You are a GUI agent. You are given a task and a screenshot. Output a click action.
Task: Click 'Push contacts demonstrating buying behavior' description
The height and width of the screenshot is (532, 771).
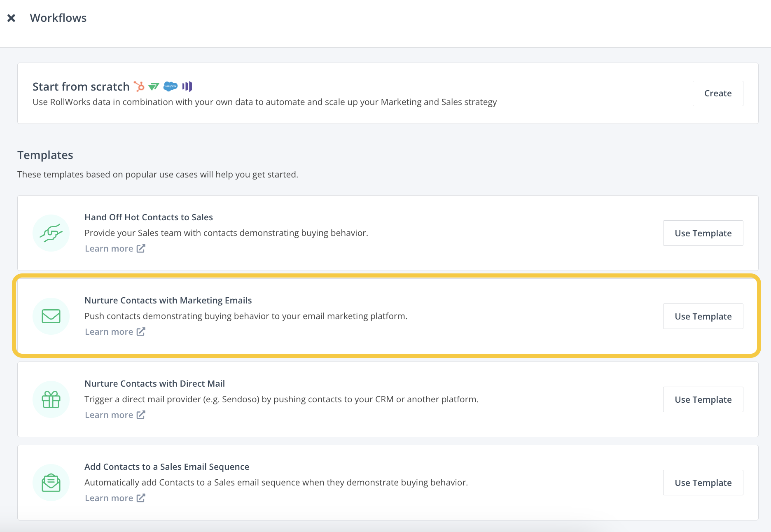(246, 316)
